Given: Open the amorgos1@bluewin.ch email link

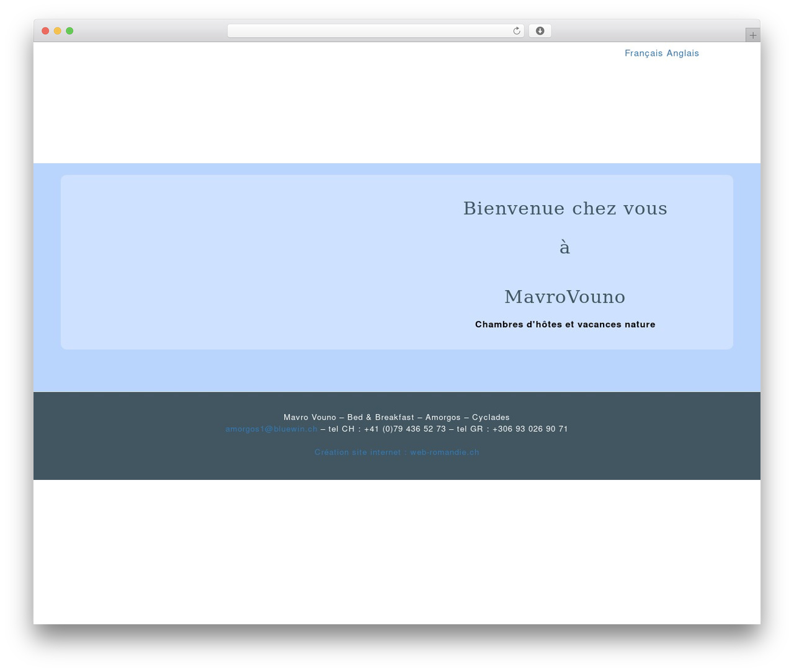Looking at the screenshot, I should [x=272, y=429].
